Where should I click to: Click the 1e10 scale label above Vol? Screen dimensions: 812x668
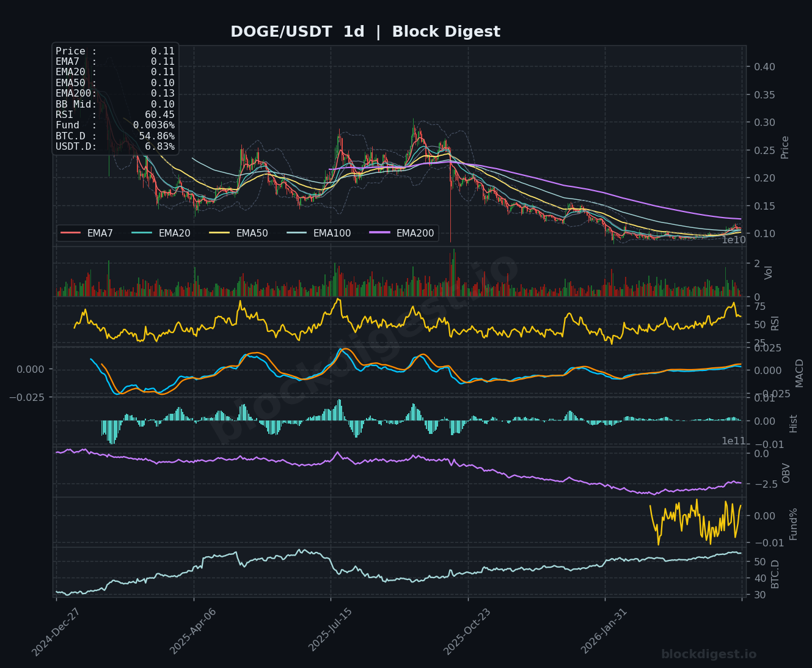coord(734,240)
